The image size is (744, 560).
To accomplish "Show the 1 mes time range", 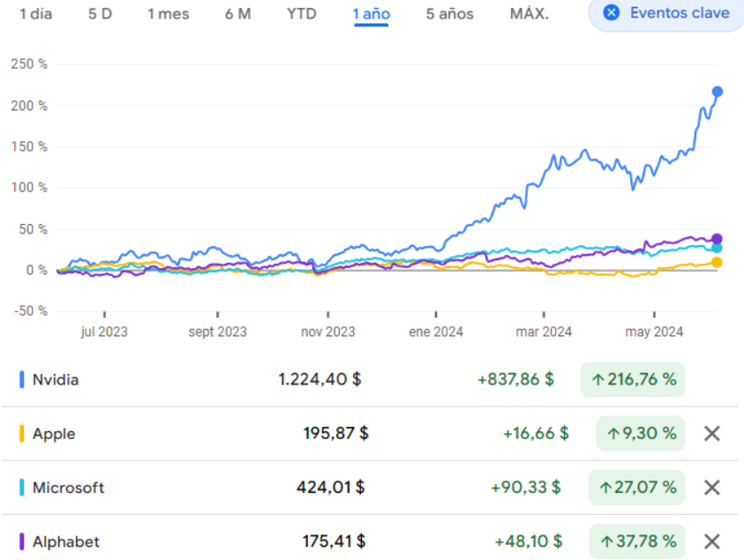I will [x=169, y=14].
